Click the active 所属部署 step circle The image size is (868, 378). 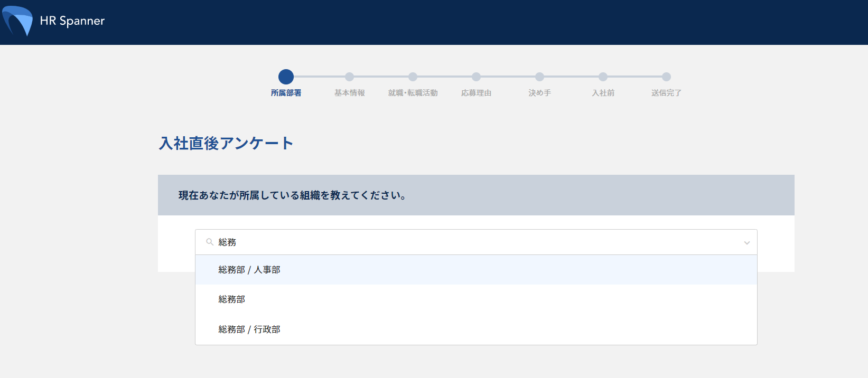(x=286, y=77)
